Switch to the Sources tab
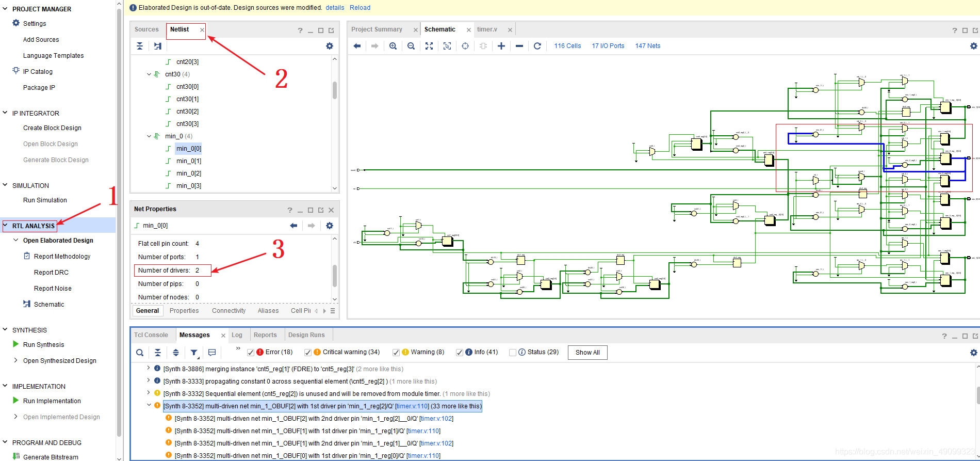 [x=146, y=29]
